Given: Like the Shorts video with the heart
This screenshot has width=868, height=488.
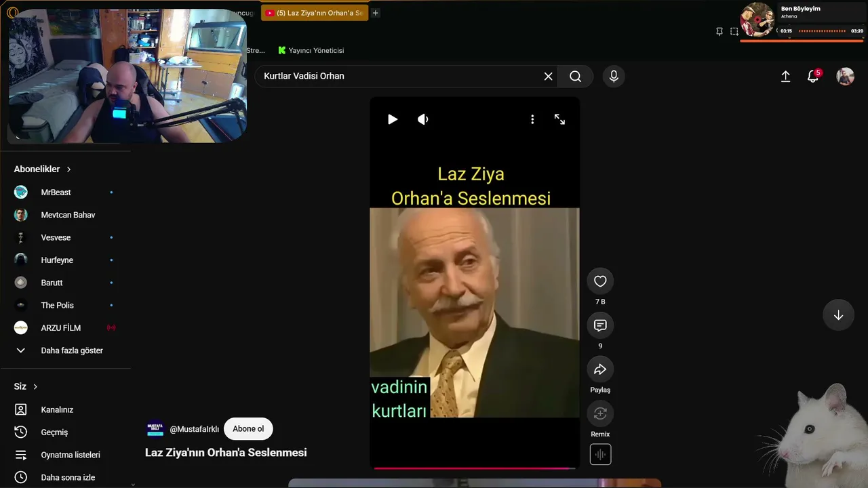Looking at the screenshot, I should click(600, 281).
